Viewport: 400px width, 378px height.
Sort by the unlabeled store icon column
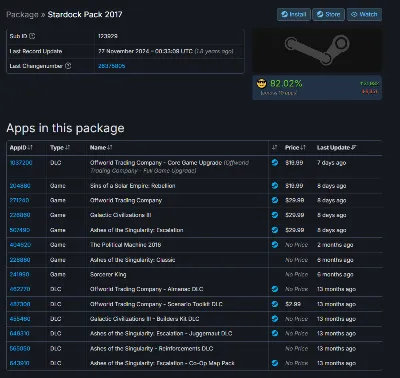[x=275, y=148]
